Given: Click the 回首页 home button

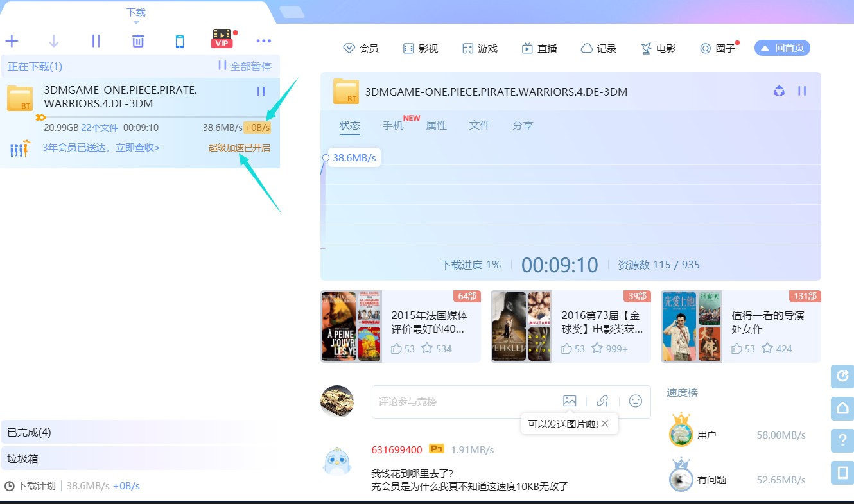Looking at the screenshot, I should (x=782, y=48).
